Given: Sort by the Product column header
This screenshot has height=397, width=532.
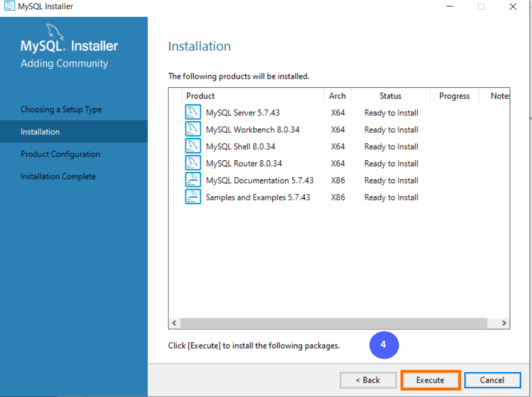Looking at the screenshot, I should (x=253, y=96).
